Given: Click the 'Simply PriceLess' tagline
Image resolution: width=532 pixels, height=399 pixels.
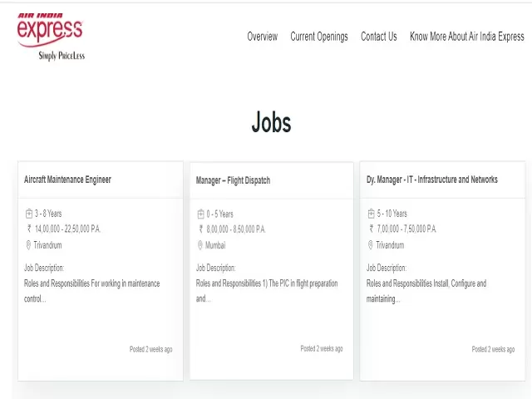Looking at the screenshot, I should tap(62, 56).
